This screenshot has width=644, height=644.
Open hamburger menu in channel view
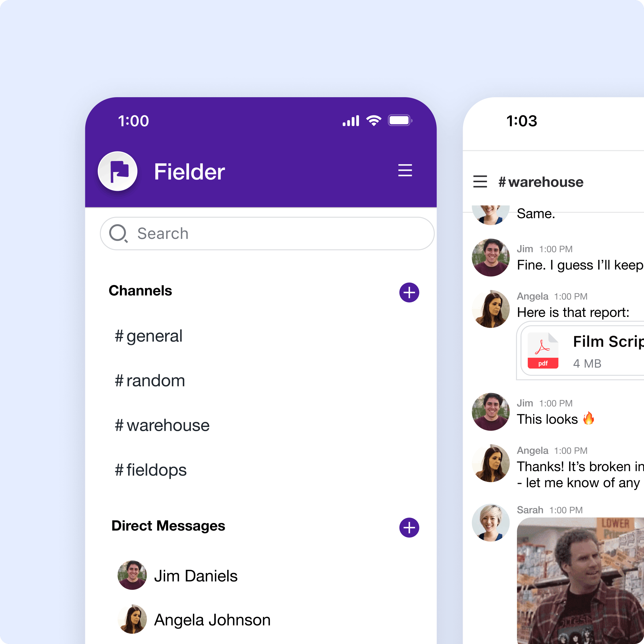[480, 181]
